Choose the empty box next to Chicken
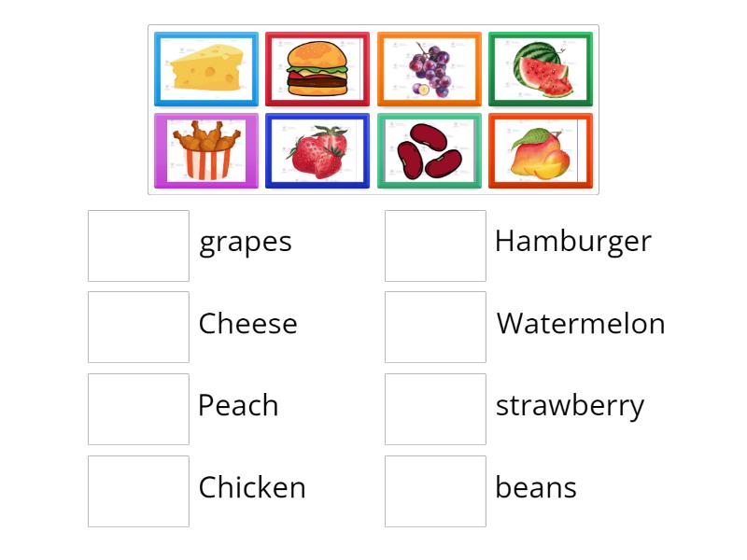The height and width of the screenshot is (560, 747). tap(138, 491)
